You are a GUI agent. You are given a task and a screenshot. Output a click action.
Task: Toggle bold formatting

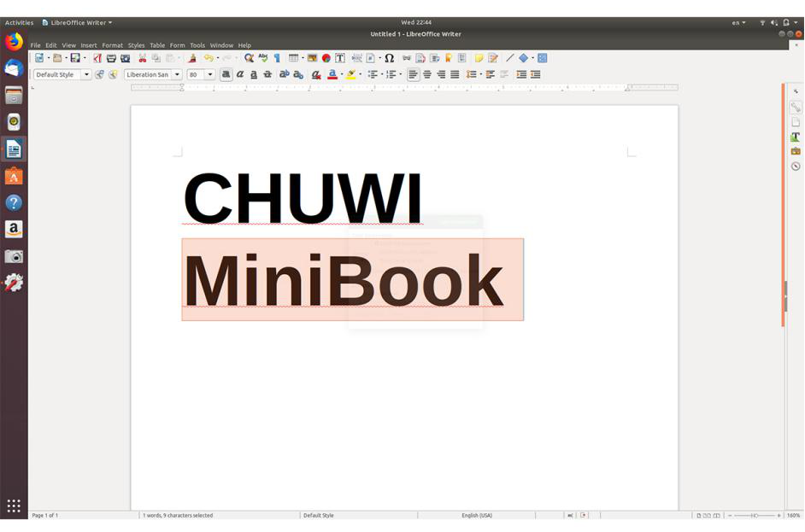226,74
